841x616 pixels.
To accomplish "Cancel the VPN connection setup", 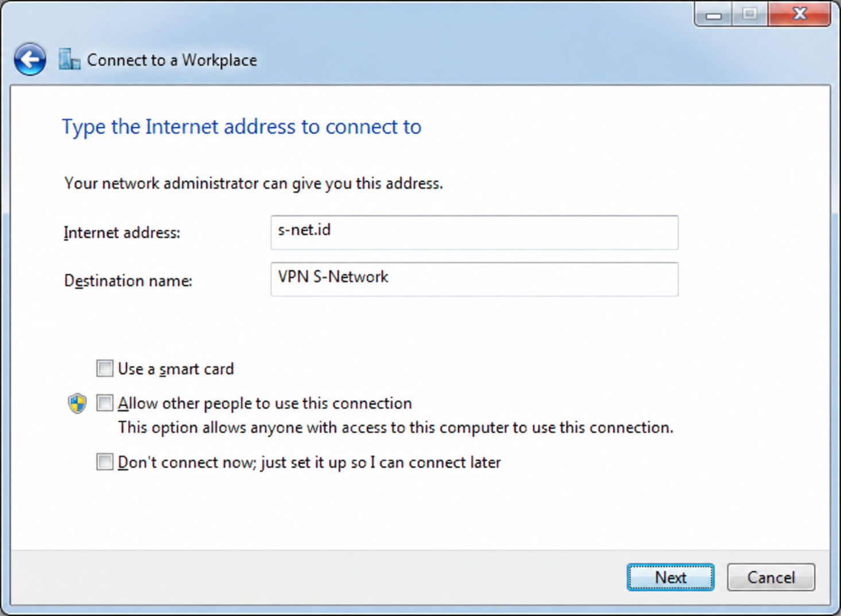I will pos(771,577).
